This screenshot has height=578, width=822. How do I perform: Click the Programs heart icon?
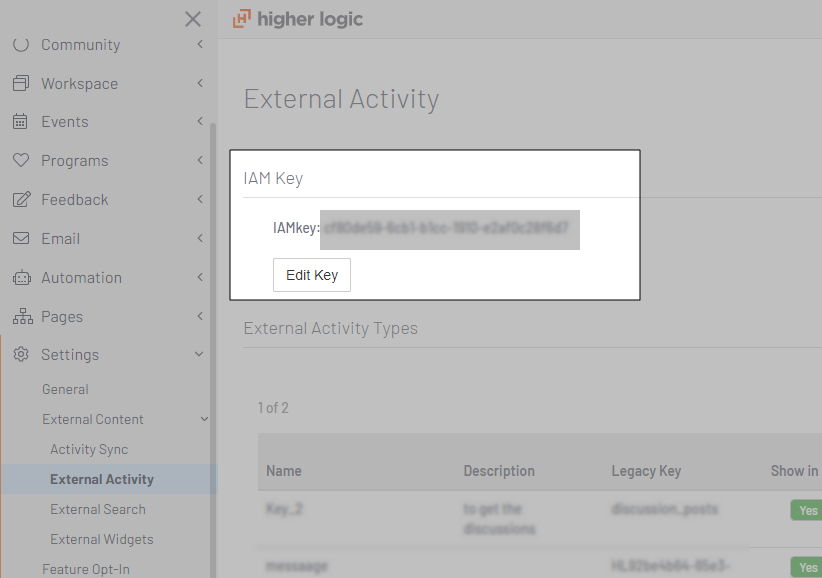coord(21,161)
